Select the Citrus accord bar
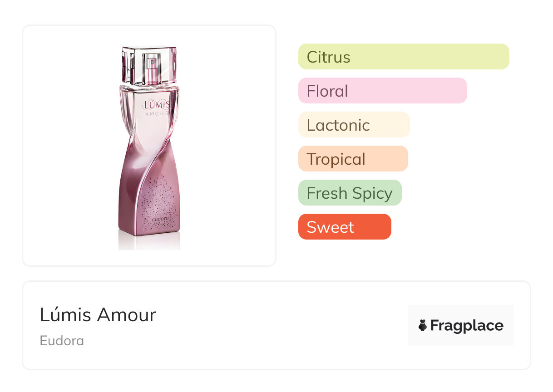Image resolution: width=553 pixels, height=392 pixels. [x=403, y=57]
